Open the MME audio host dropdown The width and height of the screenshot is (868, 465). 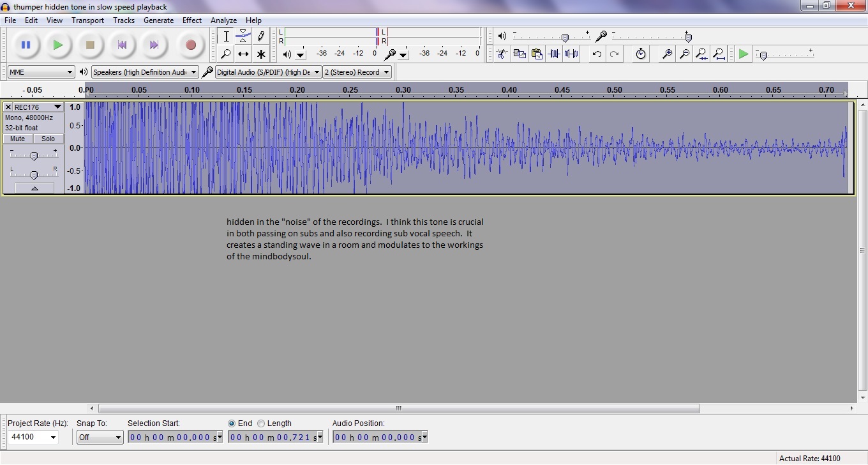(41, 72)
